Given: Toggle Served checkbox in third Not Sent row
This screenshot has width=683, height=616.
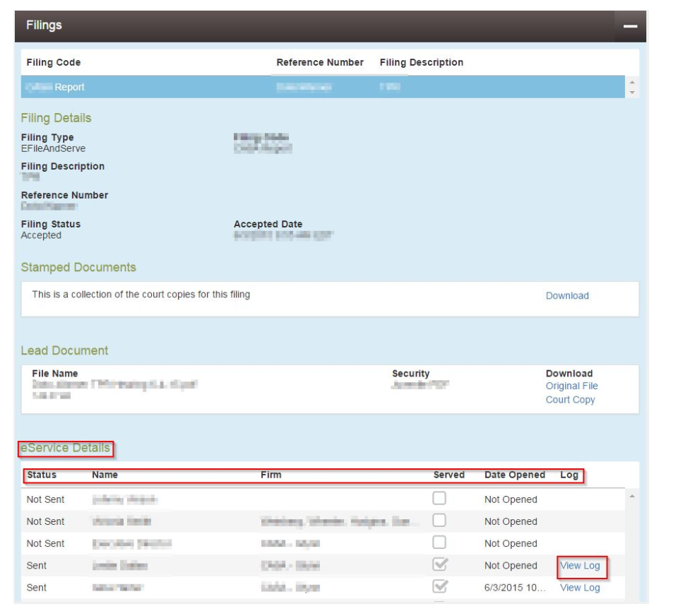Looking at the screenshot, I should (439, 543).
